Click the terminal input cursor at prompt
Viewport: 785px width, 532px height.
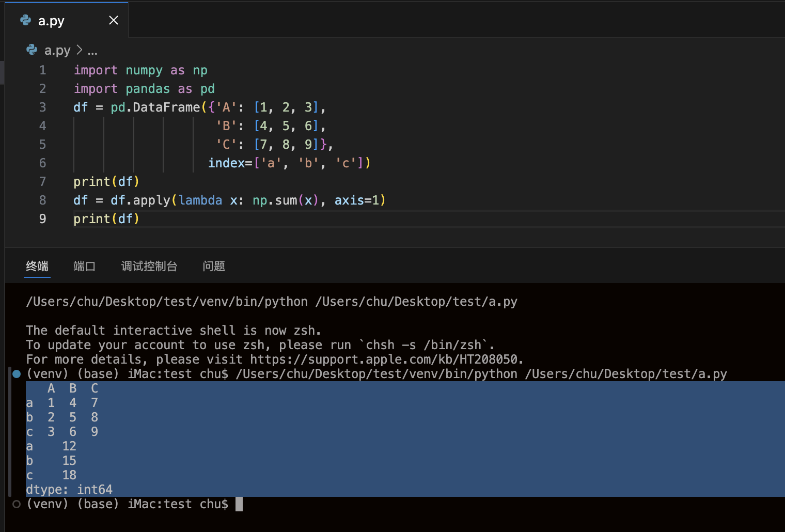239,504
